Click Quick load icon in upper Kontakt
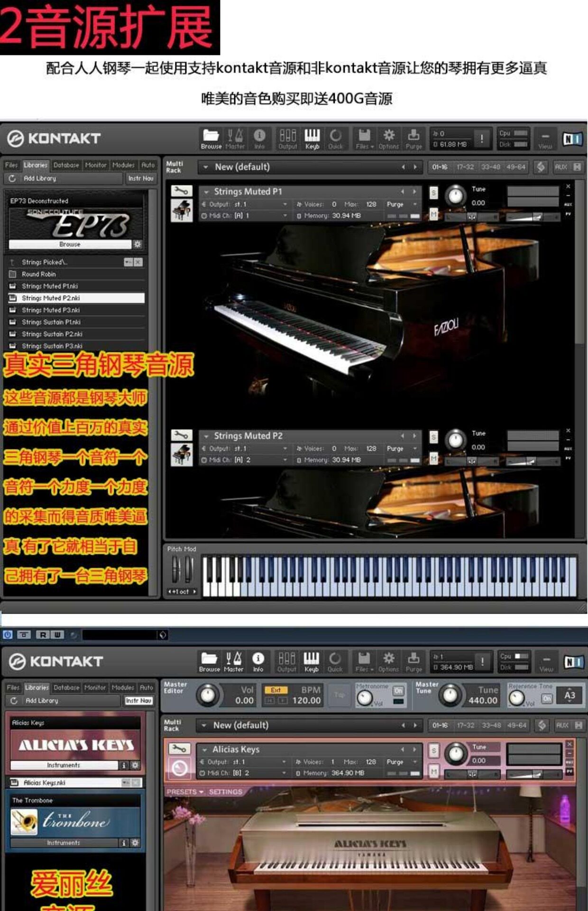The image size is (588, 911). (335, 139)
